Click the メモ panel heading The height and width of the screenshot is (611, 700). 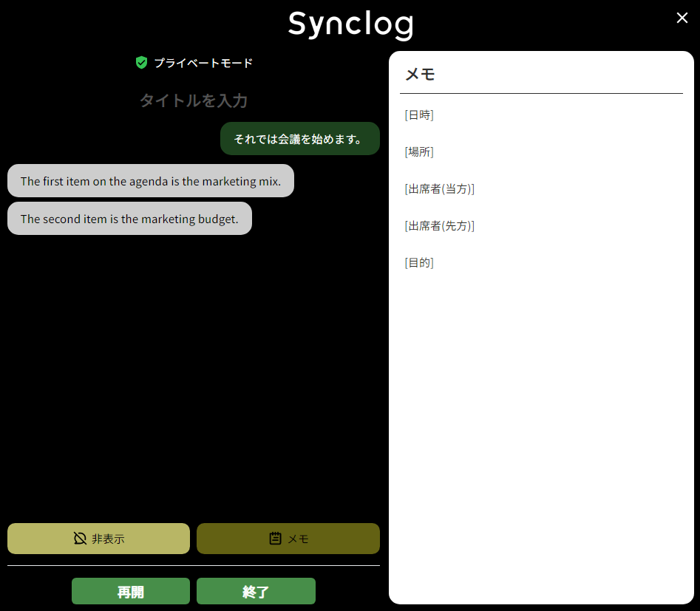click(420, 74)
